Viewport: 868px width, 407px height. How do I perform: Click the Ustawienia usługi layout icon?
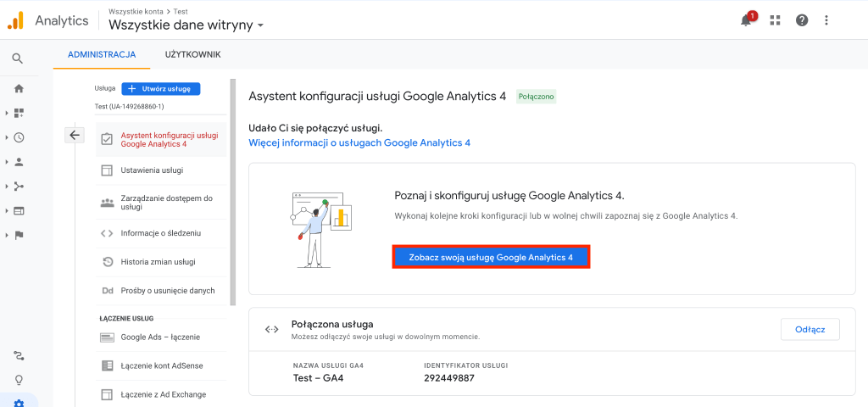click(x=107, y=170)
